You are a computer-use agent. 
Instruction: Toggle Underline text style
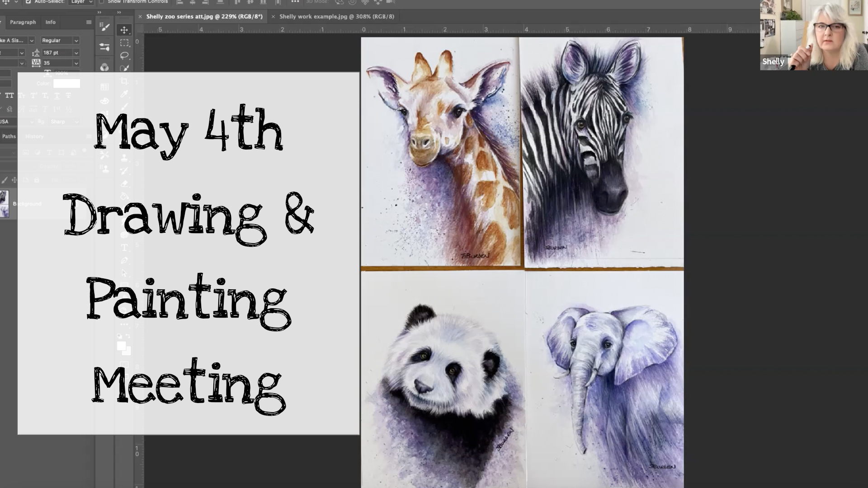pyautogui.click(x=57, y=96)
